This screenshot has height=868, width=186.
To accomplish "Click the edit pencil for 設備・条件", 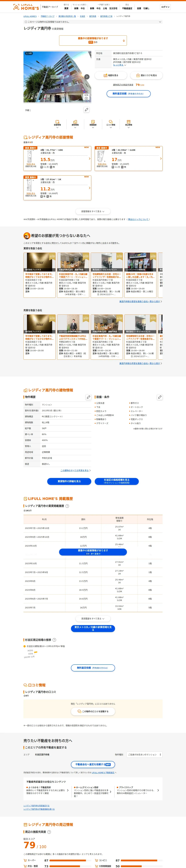I will (160, 397).
